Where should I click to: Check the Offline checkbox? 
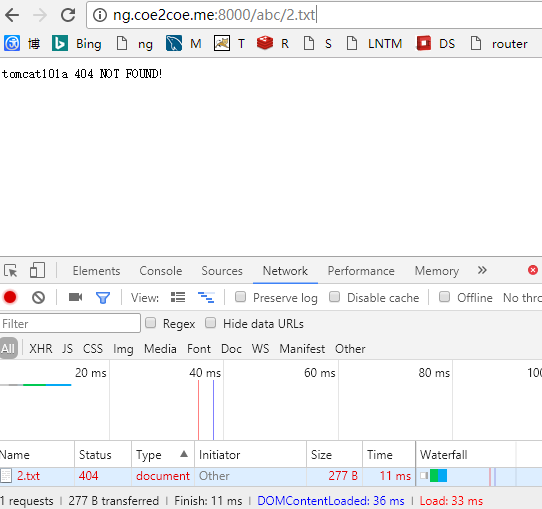(444, 297)
